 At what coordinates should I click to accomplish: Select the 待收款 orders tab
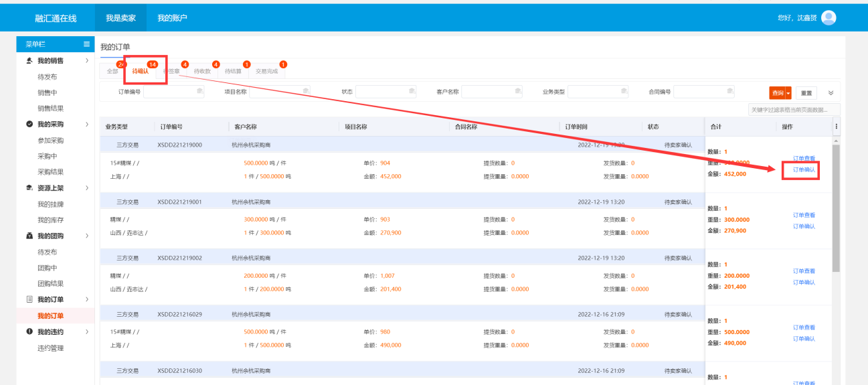(x=202, y=71)
